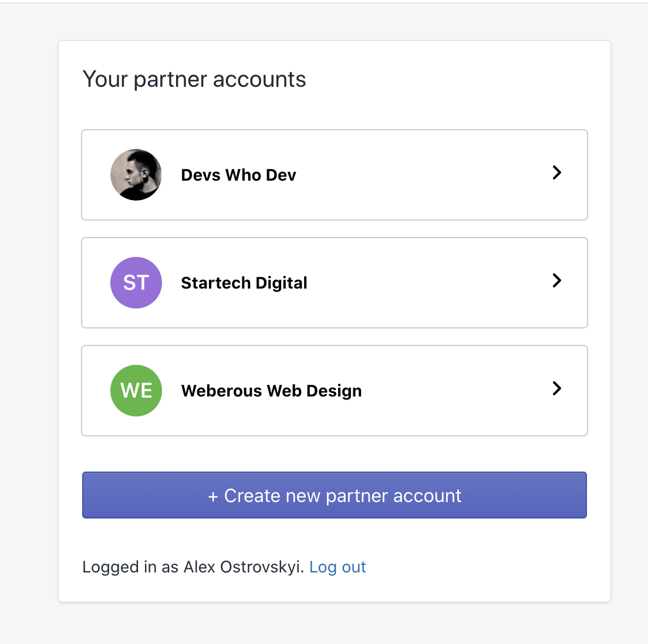
Task: Open the Devs Who Dev partner account
Action: [335, 175]
